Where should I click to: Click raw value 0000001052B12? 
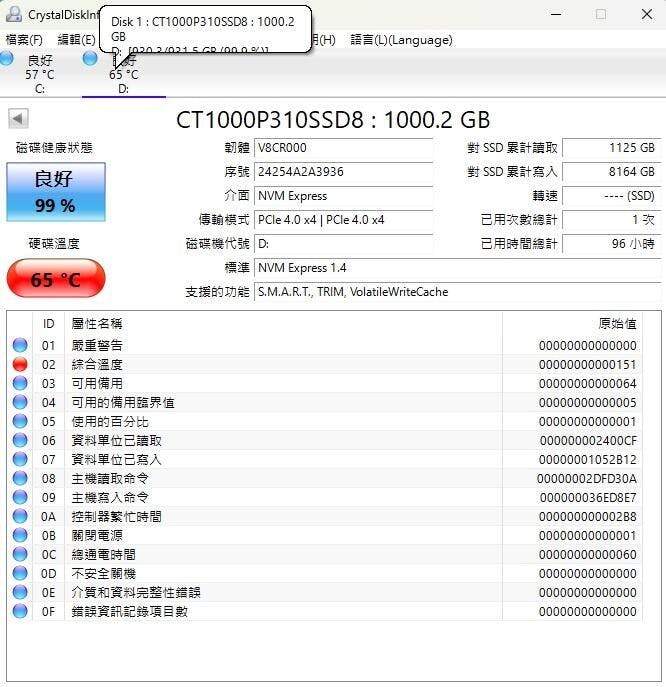588,460
